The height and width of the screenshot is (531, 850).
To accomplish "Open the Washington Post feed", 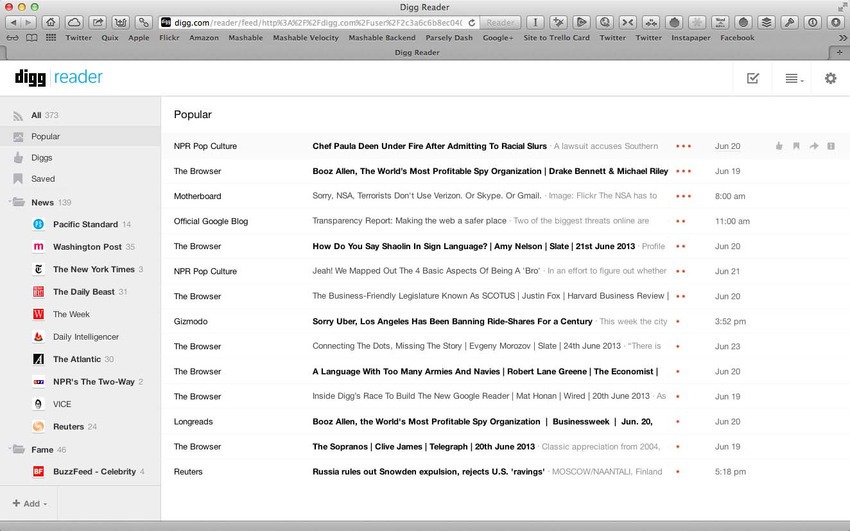I will pyautogui.click(x=87, y=246).
